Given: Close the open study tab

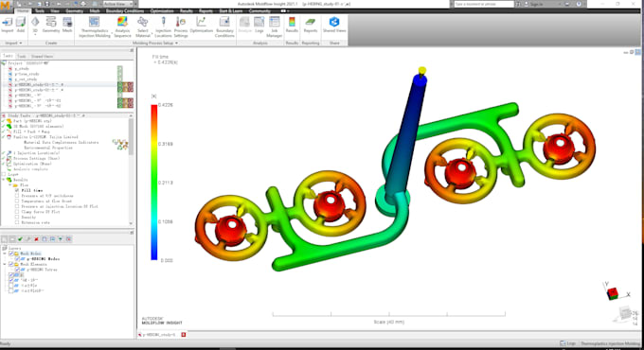Looking at the screenshot, I should pyautogui.click(x=184, y=335).
